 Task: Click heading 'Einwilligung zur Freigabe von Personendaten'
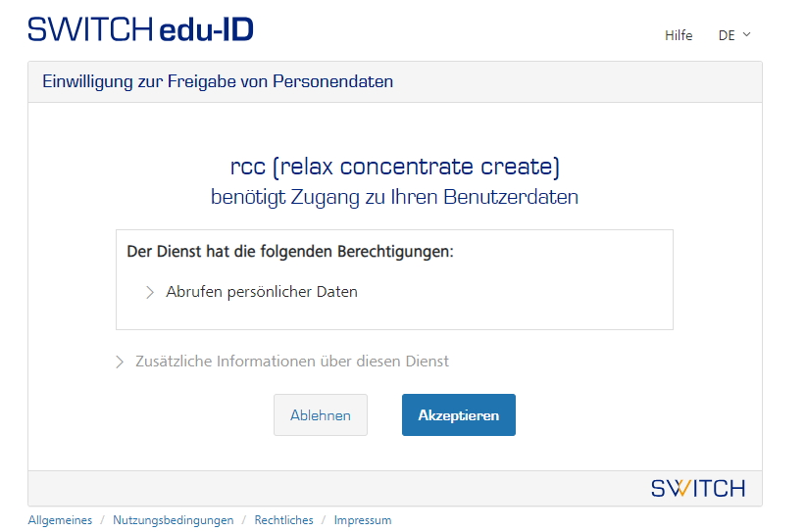click(218, 81)
